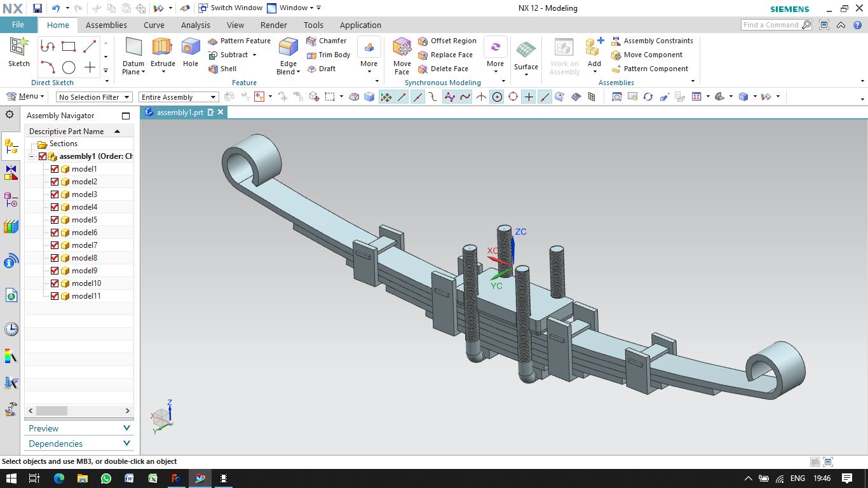This screenshot has height=488, width=868.
Task: Select the Move Face tool
Action: pyautogui.click(x=402, y=56)
